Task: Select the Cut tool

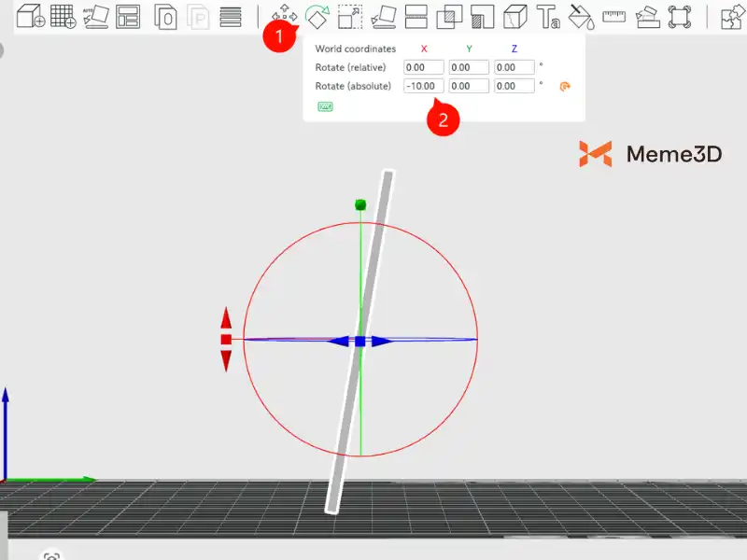Action: (x=416, y=17)
